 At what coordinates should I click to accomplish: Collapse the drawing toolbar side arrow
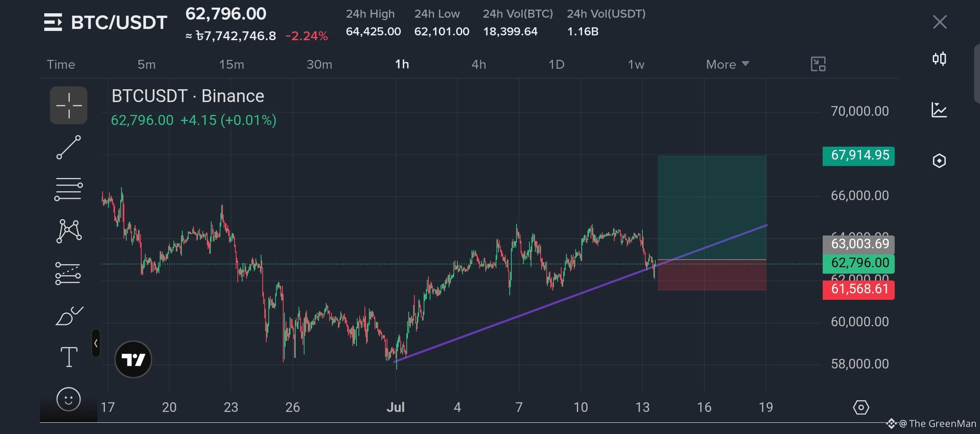pos(96,343)
